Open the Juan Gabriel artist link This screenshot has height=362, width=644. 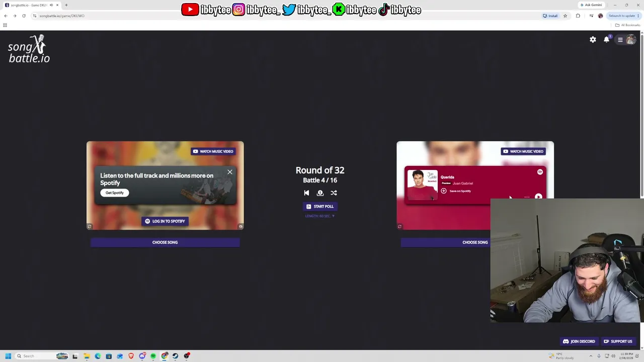point(463,184)
